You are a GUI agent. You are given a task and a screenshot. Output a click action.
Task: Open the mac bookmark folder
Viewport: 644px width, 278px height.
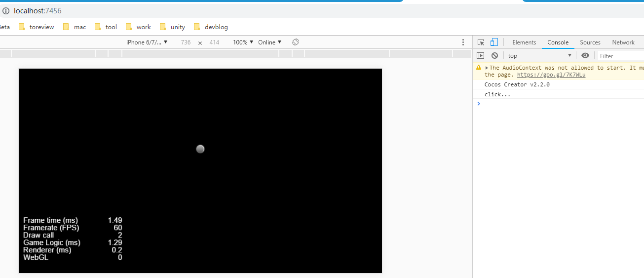click(x=75, y=27)
